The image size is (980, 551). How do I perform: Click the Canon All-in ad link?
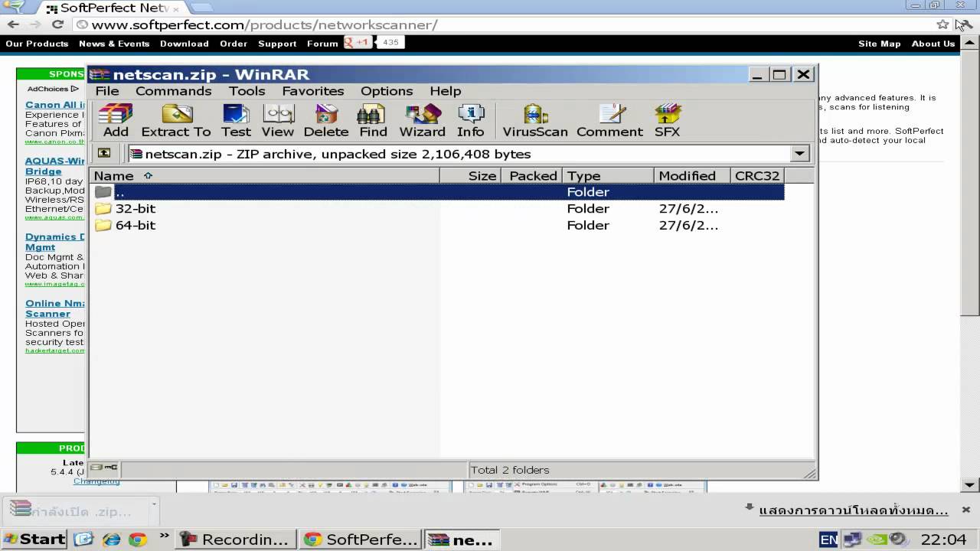tap(54, 105)
